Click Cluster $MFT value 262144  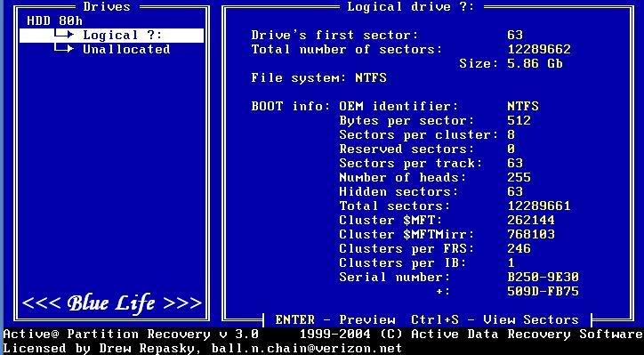(531, 221)
